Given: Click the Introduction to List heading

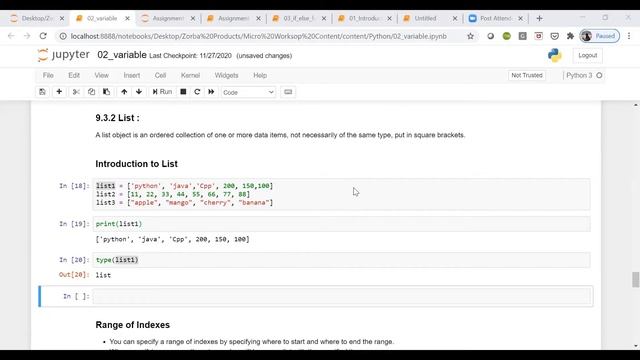Looking at the screenshot, I should 136,164.
